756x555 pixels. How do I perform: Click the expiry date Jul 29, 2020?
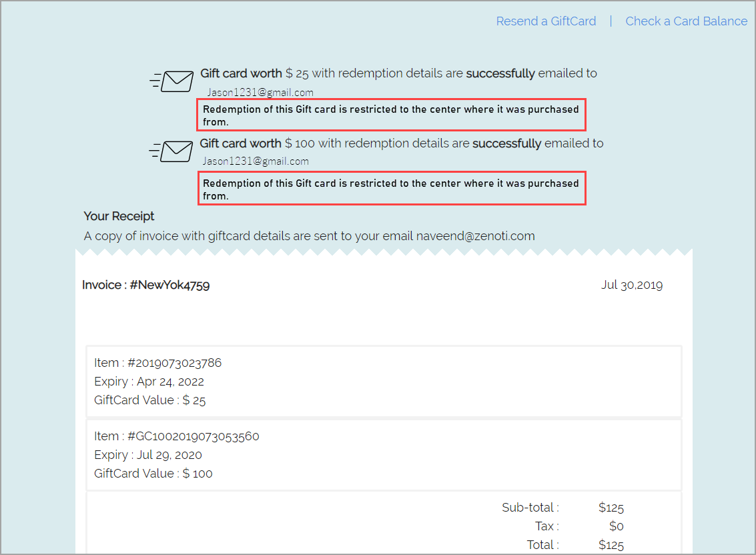tap(169, 455)
